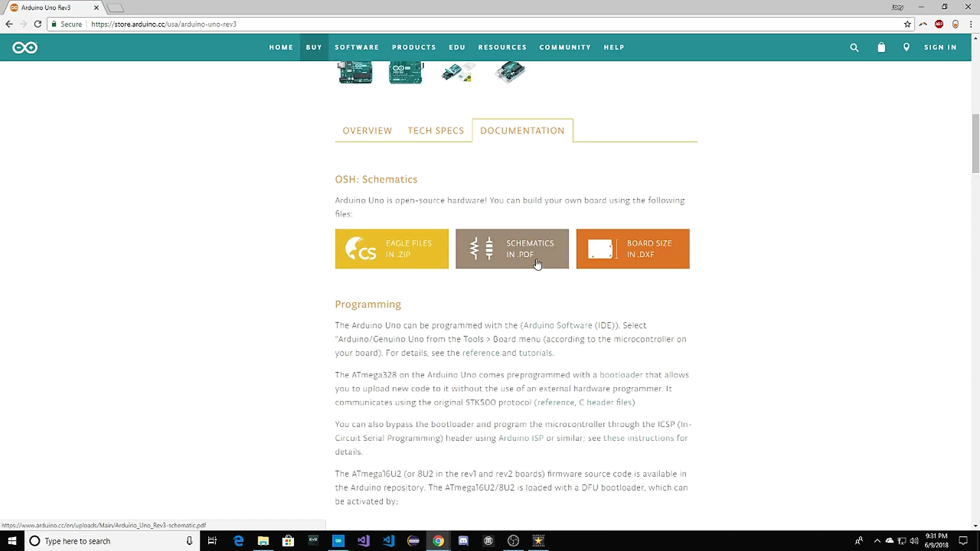
Task: Open the Software menu item
Action: pos(357,47)
